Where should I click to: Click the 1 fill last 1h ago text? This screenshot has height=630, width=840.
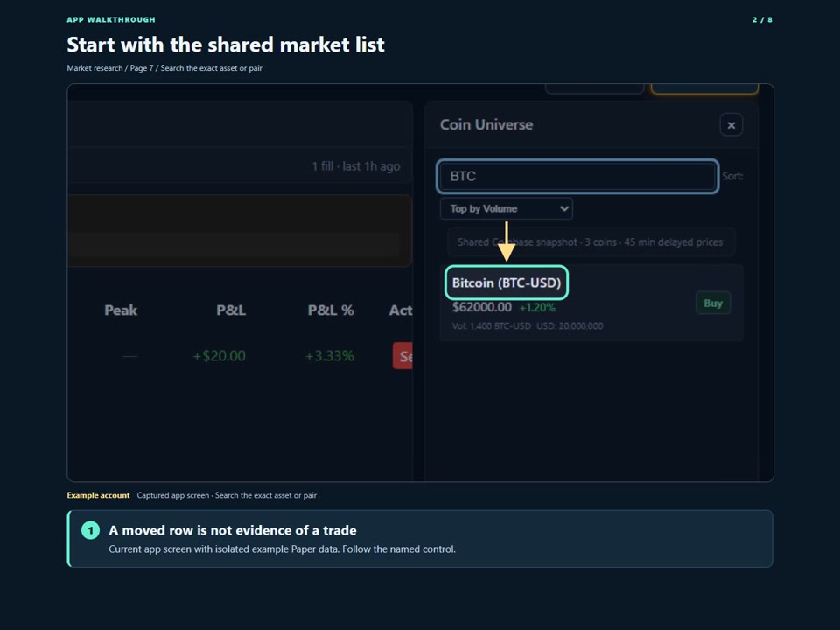356,166
